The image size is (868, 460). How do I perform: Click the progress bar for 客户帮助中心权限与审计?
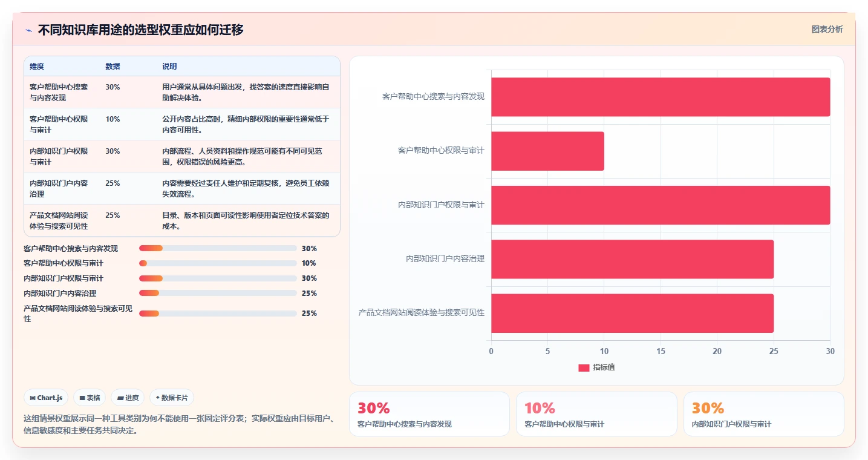218,263
